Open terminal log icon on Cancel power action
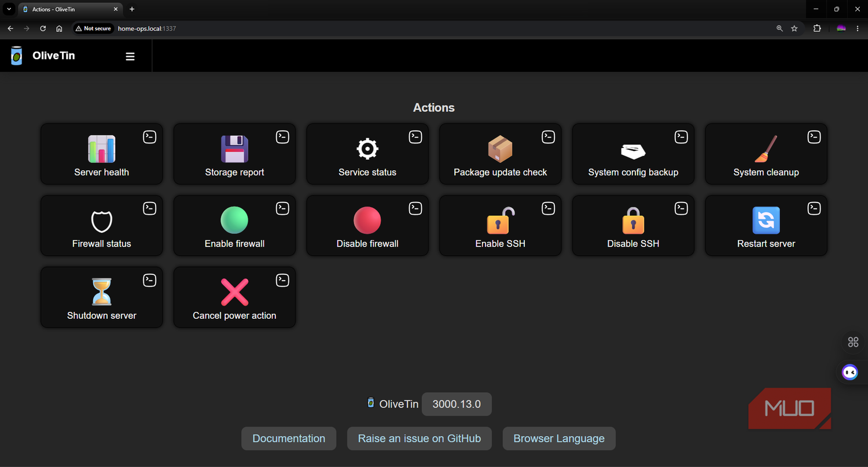Screen dimensions: 868x467 [x=282, y=280]
